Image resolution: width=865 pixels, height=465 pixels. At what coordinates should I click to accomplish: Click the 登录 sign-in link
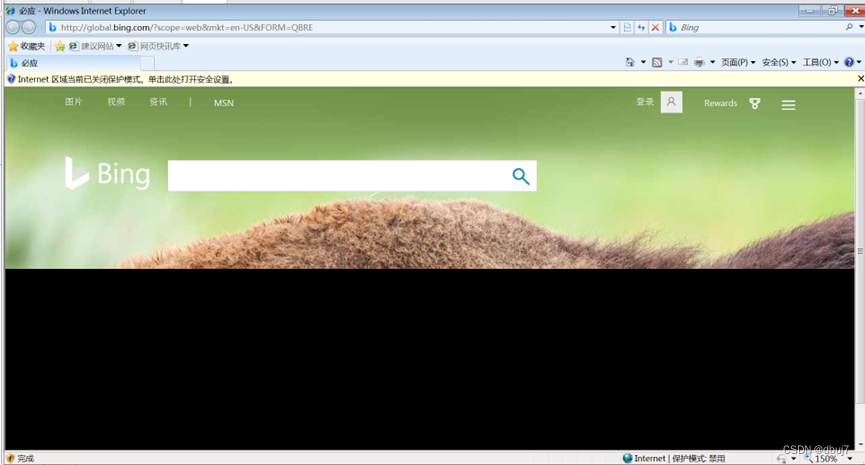(x=645, y=102)
